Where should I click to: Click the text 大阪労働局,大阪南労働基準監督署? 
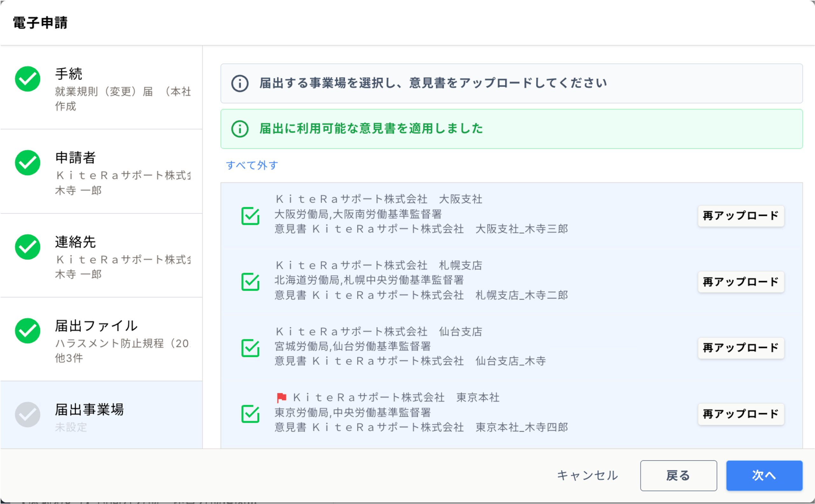point(358,214)
